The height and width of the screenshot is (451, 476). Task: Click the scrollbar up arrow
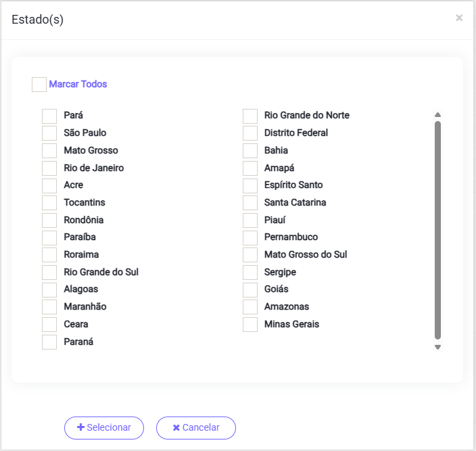(437, 115)
